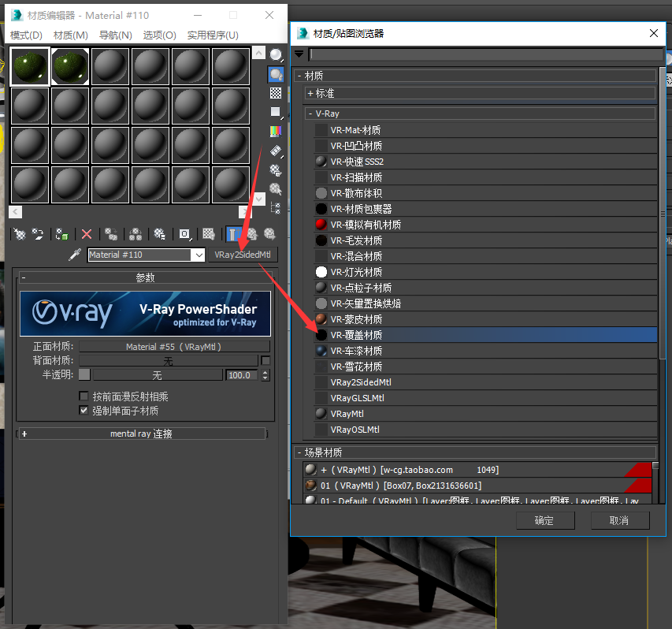The image size is (672, 629).
Task: Click the Show Shaded Material in Viewport icon
Action: pos(209,234)
